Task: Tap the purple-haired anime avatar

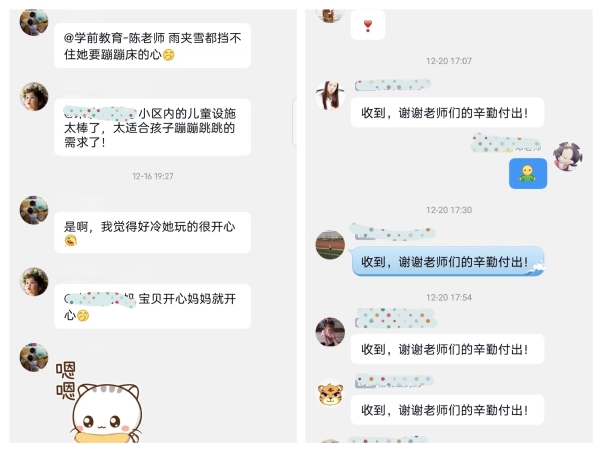Action: click(x=567, y=156)
